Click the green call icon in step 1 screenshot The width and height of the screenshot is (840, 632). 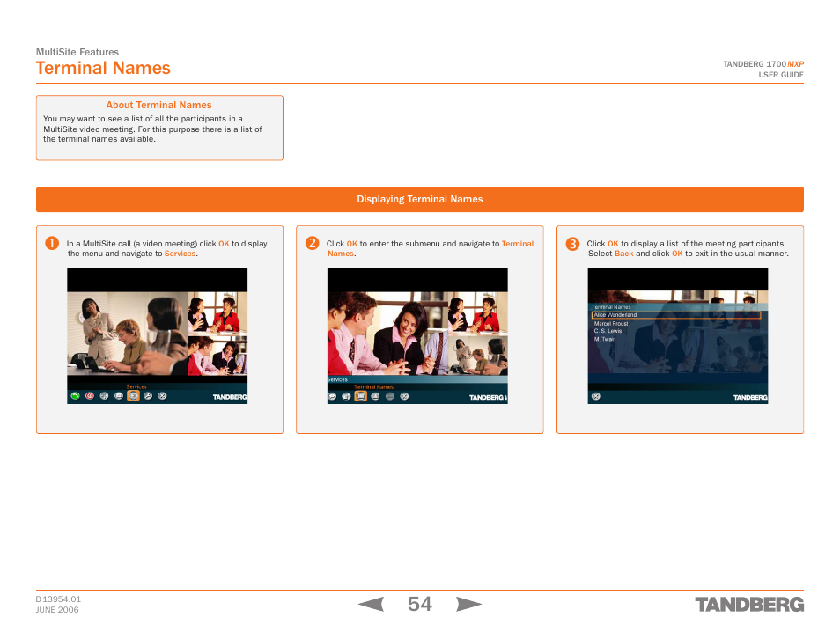(x=75, y=396)
